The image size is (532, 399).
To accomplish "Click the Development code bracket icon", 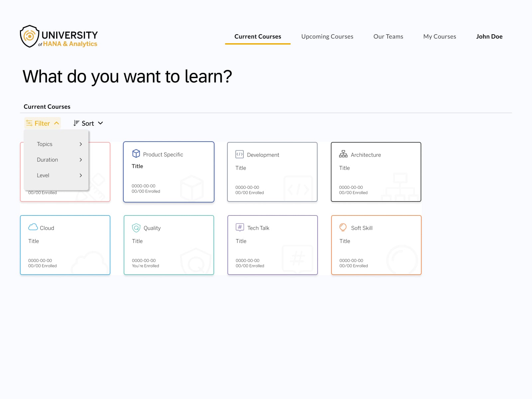I will (239, 154).
